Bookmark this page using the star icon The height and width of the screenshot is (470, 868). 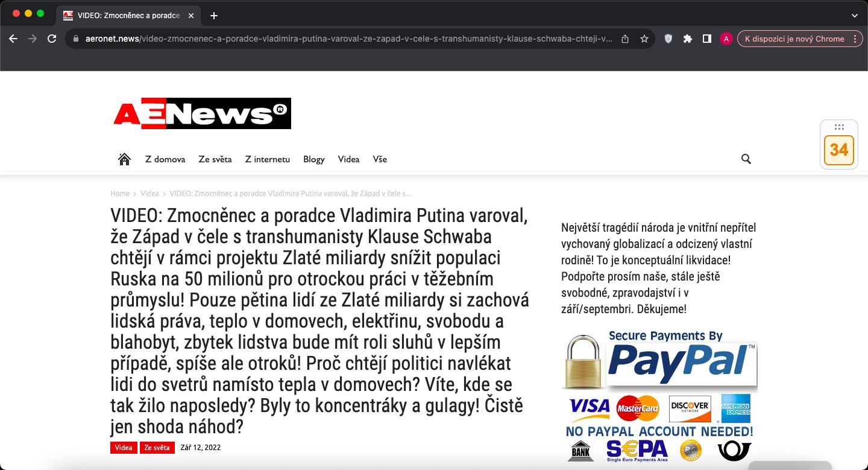pos(644,39)
